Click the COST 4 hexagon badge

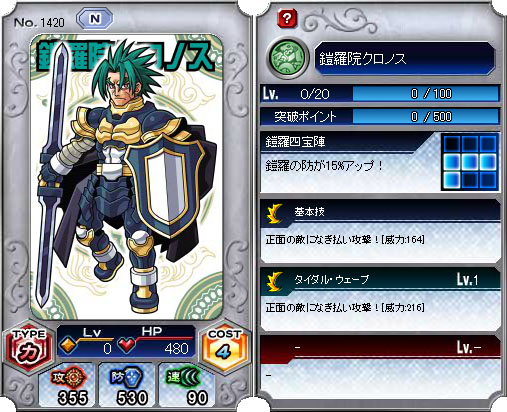click(224, 347)
